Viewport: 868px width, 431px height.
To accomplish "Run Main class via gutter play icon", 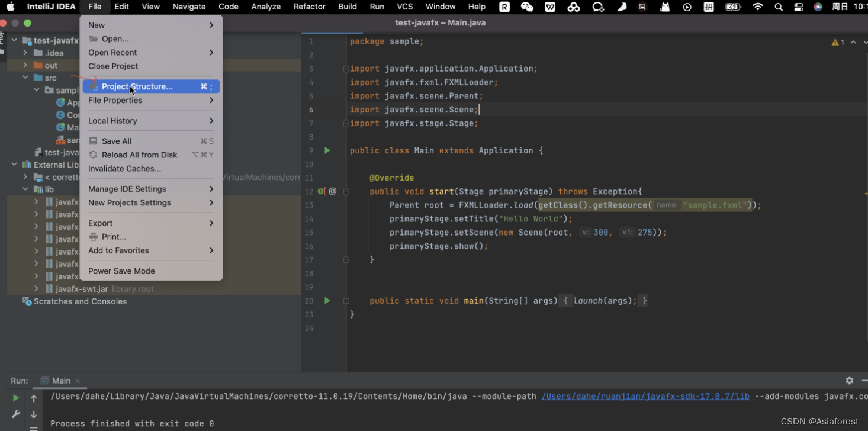I will [x=327, y=150].
